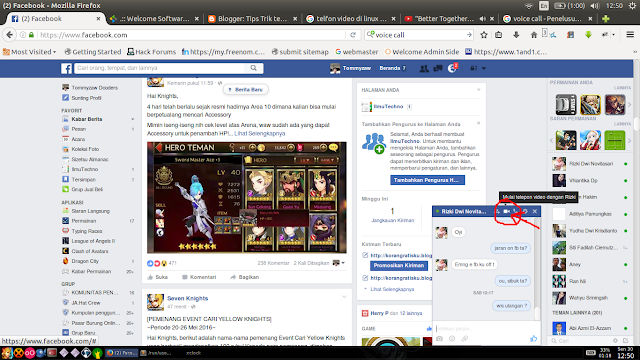Click the Tambahkan Pengurus H... button
Viewport: 640px width, 360px height.
pos(427,180)
